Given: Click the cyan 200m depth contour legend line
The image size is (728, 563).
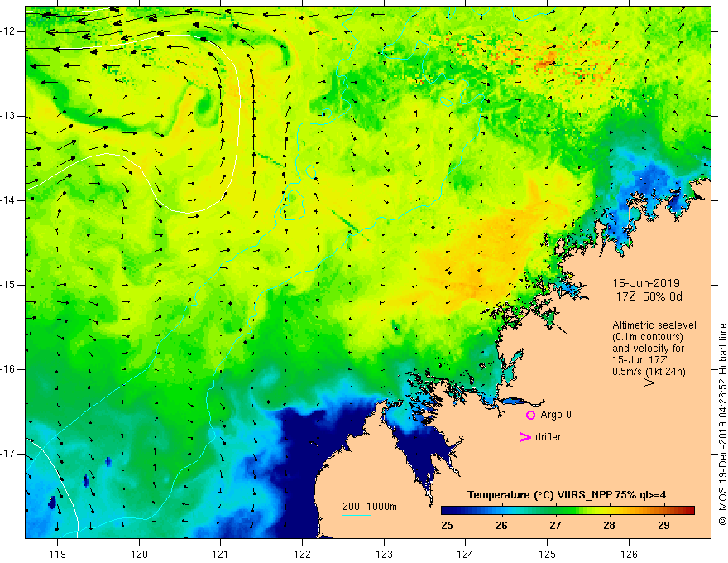Looking at the screenshot, I should coord(356,515).
